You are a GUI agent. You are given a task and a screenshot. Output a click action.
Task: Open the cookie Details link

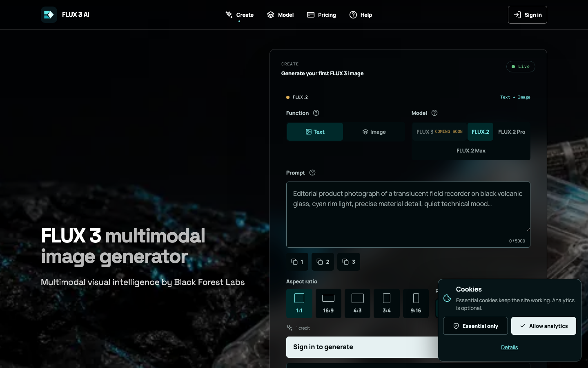click(x=509, y=347)
